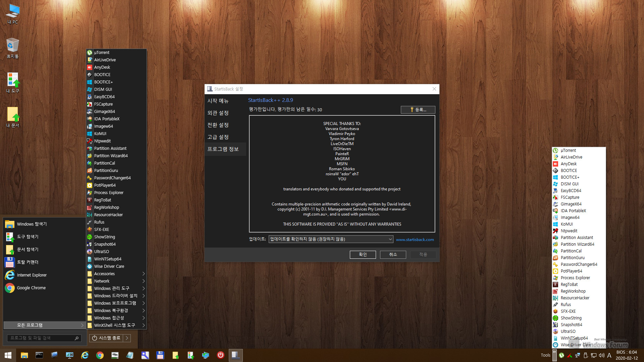Open the 내 문서 desktop icon
The image size is (644, 362).
(x=13, y=117)
